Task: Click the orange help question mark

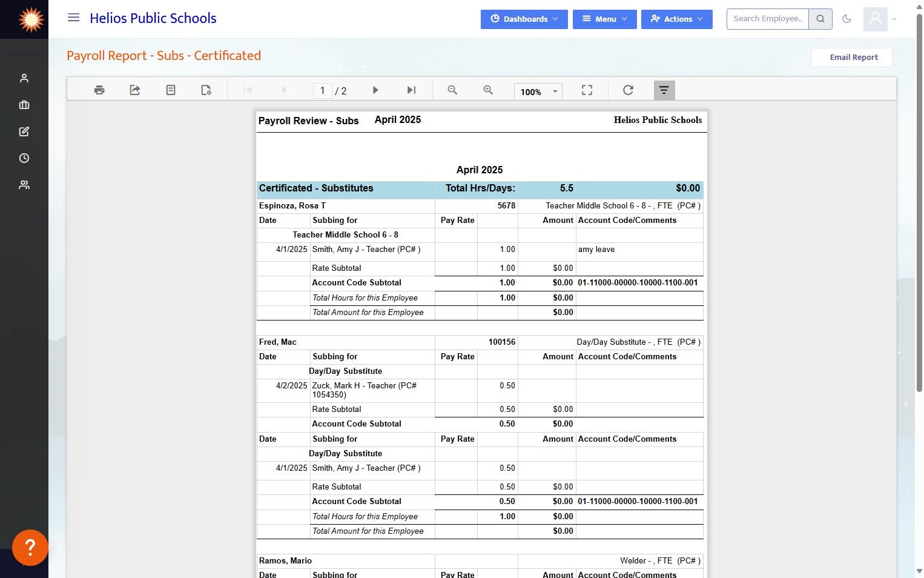Action: pos(30,547)
